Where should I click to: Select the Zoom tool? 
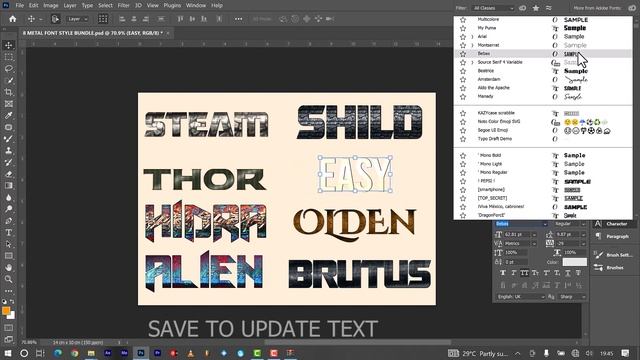point(9,279)
